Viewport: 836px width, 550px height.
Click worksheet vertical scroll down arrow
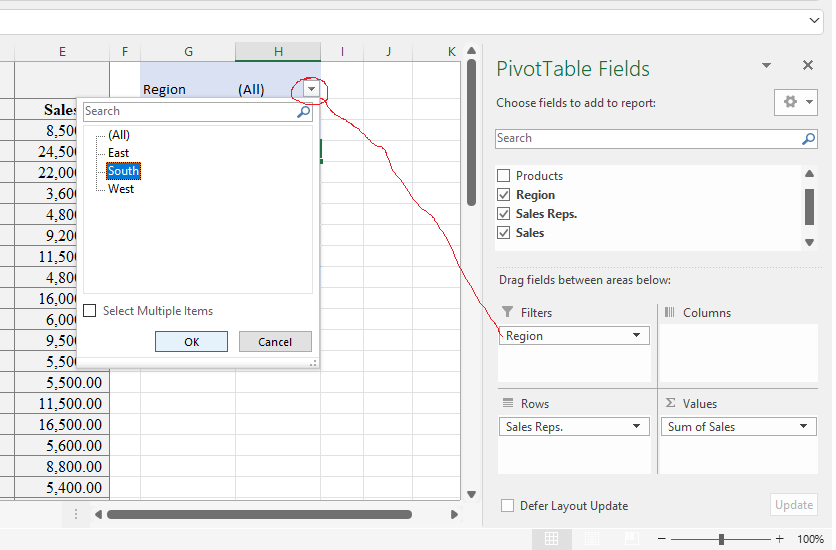471,494
